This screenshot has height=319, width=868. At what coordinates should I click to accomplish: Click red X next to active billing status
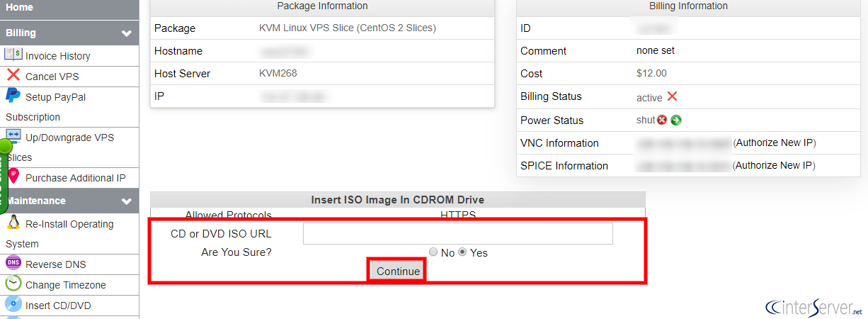672,96
